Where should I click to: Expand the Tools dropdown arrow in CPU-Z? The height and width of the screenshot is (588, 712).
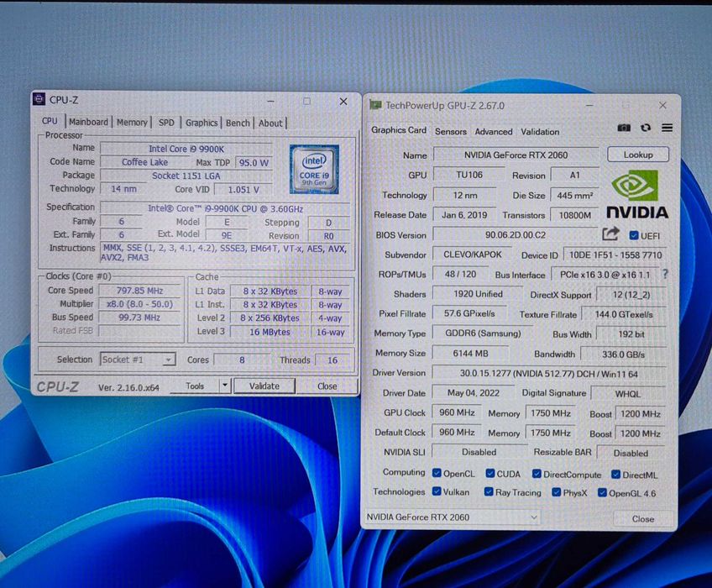pyautogui.click(x=224, y=386)
